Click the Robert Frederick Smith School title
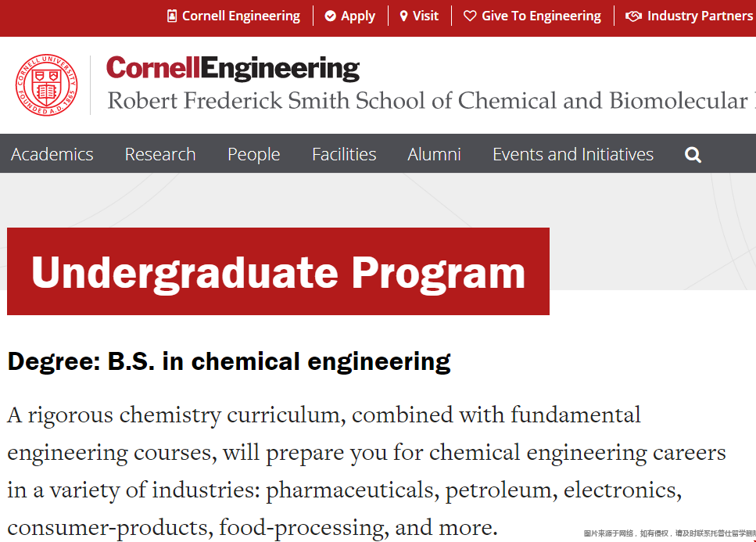The height and width of the screenshot is (542, 756). [431, 101]
